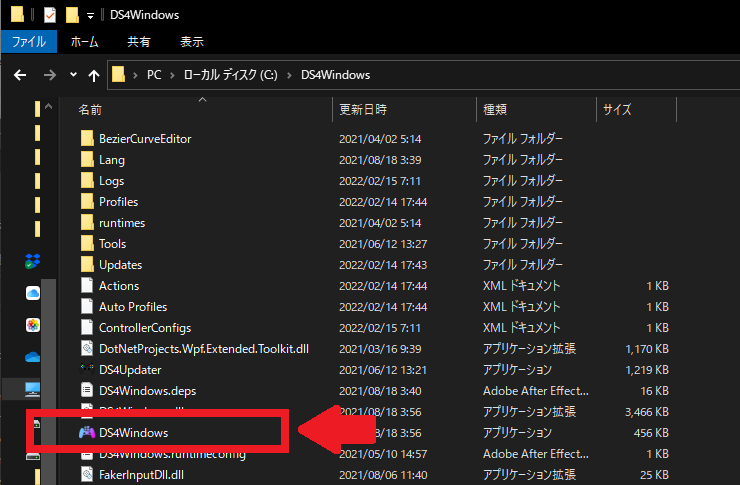The image size is (740, 485).
Task: Sort files by the 更新日時 column
Action: pos(363,109)
